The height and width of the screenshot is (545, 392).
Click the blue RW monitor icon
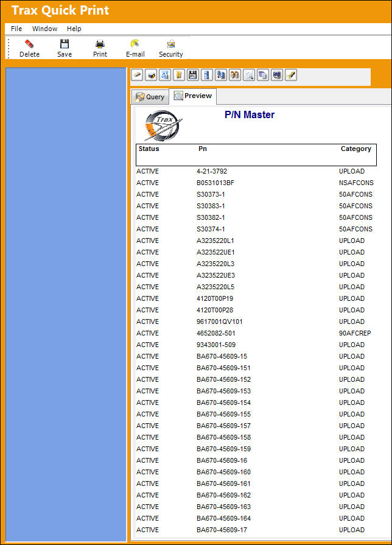[x=276, y=75]
